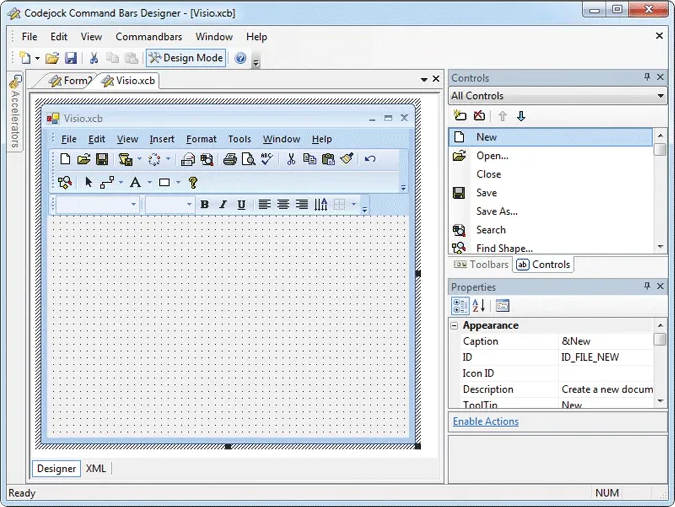This screenshot has width=675, height=507.
Task: Click the Find Shape icon in Visio toolbar
Action: tap(65, 182)
